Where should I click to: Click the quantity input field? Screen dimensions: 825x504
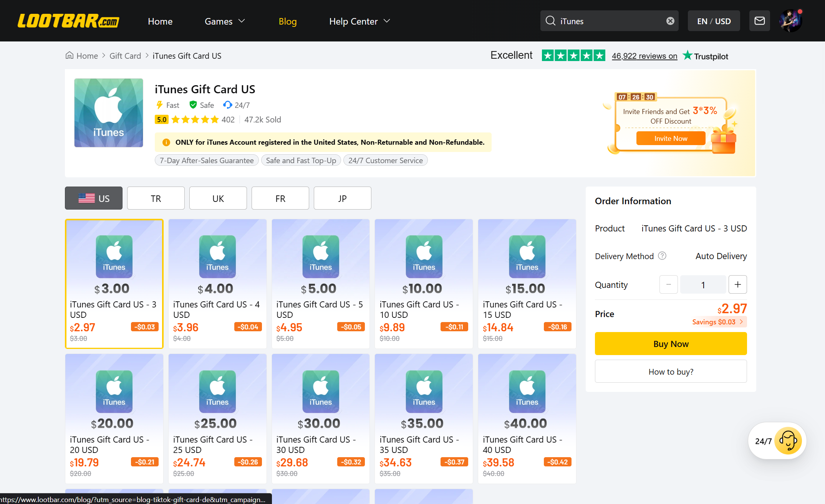tap(703, 284)
